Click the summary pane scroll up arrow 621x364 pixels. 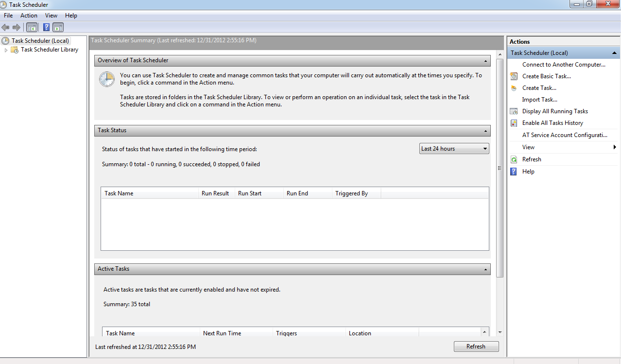500,53
